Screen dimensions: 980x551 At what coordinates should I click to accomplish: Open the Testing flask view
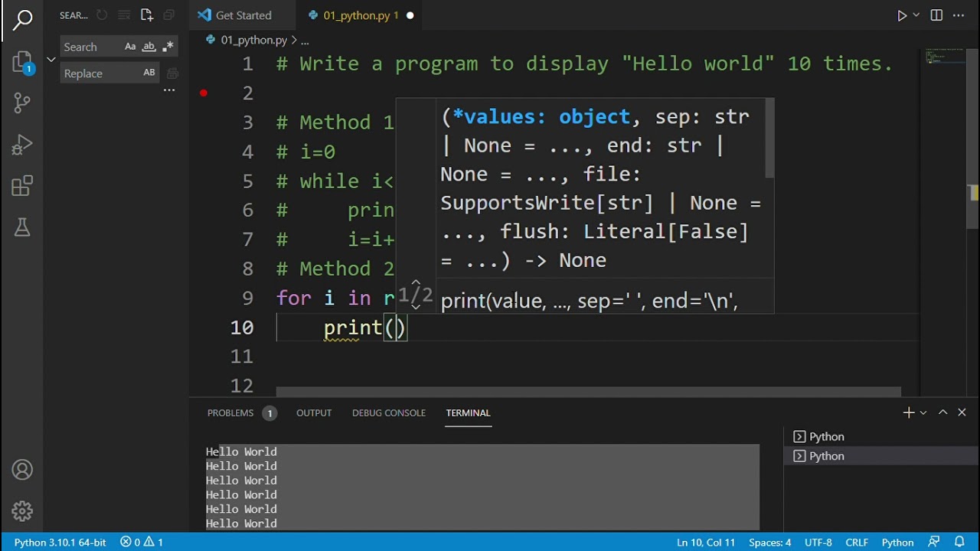[x=22, y=227]
